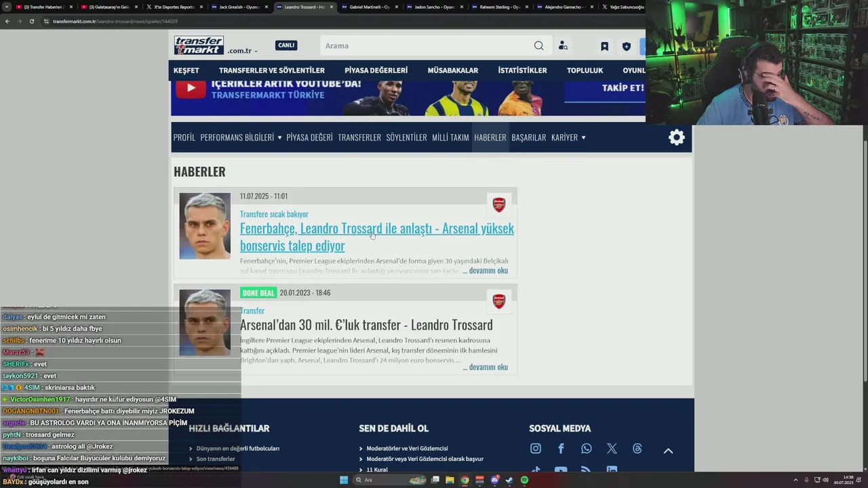Select the HABERLER tab
Viewport: 868px width, 488px height.
tap(490, 138)
